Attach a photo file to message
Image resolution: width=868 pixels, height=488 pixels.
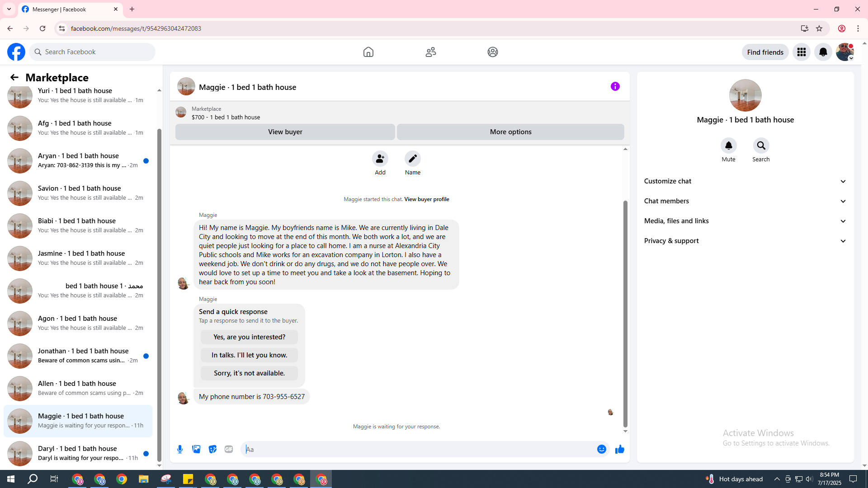(x=196, y=449)
